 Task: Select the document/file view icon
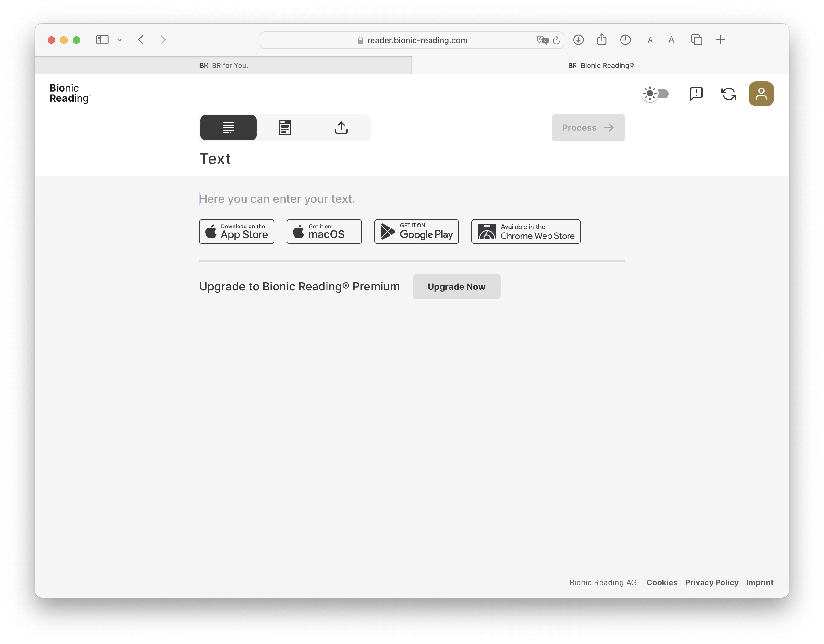[284, 128]
